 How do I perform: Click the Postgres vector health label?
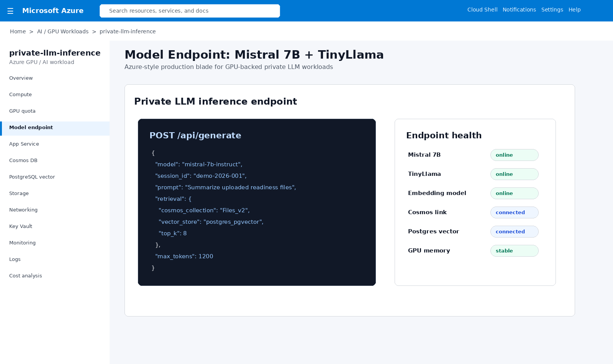click(x=433, y=231)
